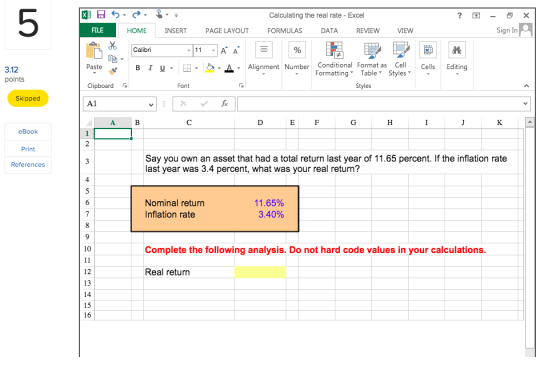
Task: Redo the last action
Action: coord(136,15)
